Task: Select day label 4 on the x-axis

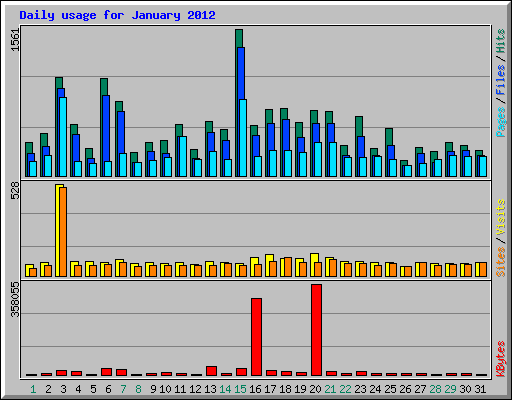Action: [78, 389]
